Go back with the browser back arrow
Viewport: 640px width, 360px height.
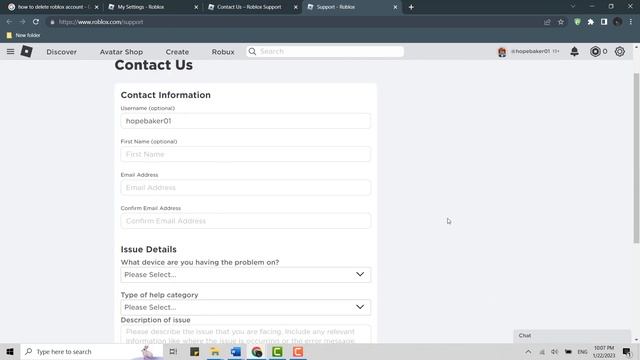[x=9, y=22]
